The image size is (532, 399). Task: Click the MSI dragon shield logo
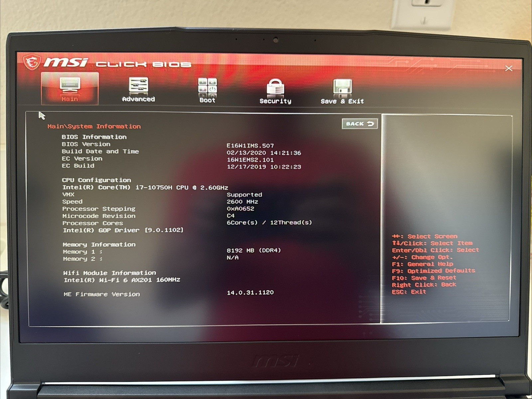tap(32, 62)
